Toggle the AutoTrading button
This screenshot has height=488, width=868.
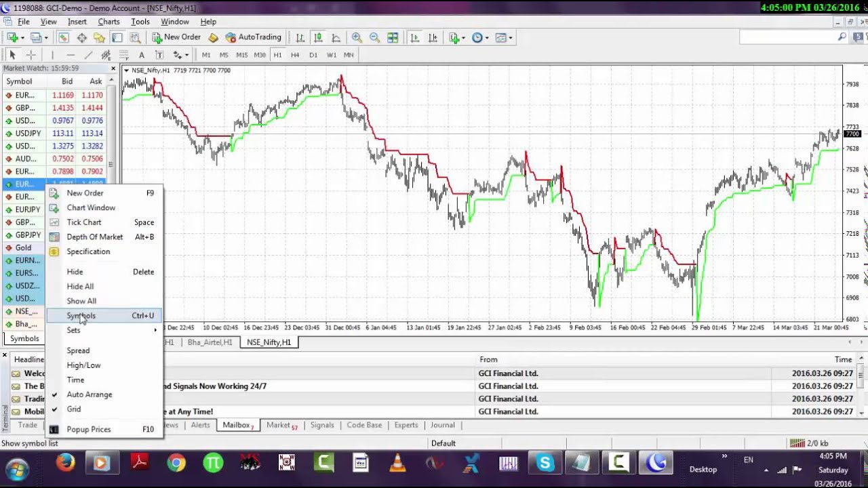[254, 37]
